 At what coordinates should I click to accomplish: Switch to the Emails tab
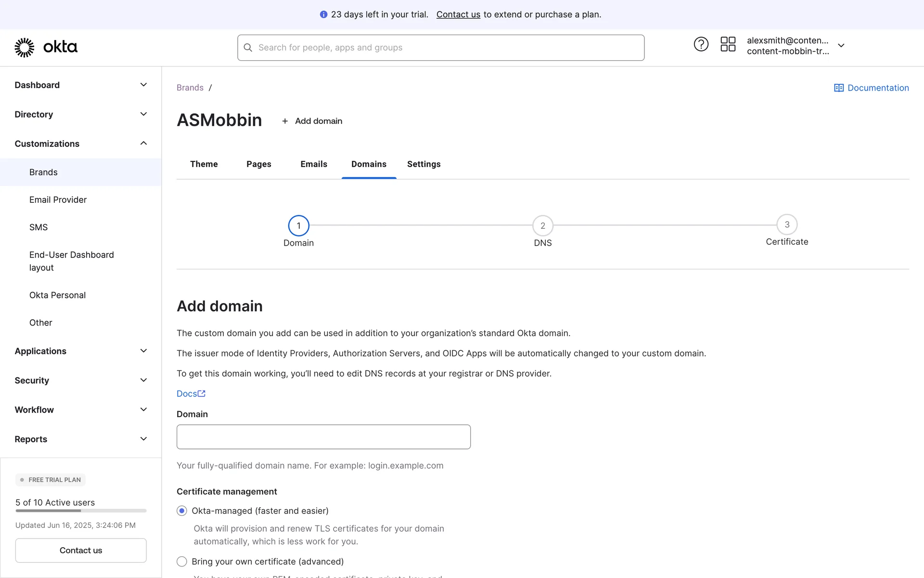314,164
